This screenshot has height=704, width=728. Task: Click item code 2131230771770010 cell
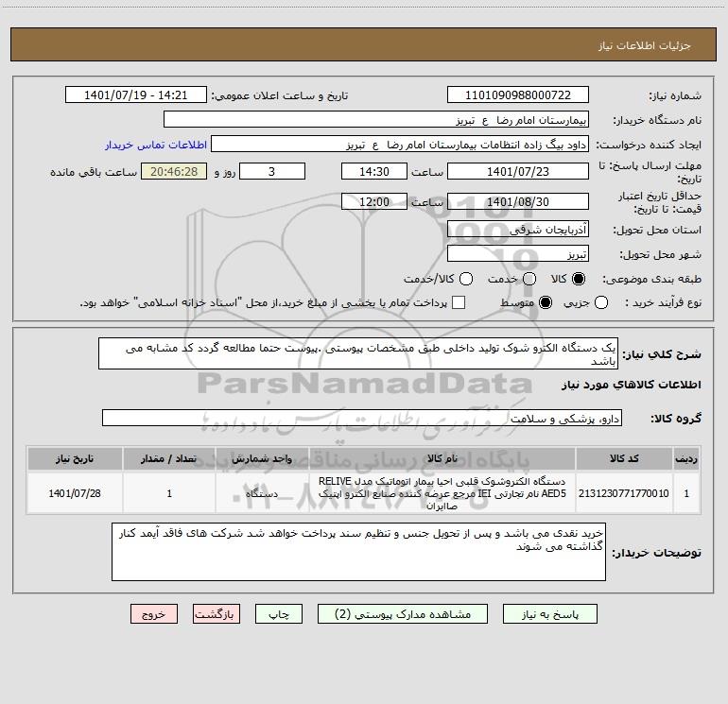pos(624,493)
